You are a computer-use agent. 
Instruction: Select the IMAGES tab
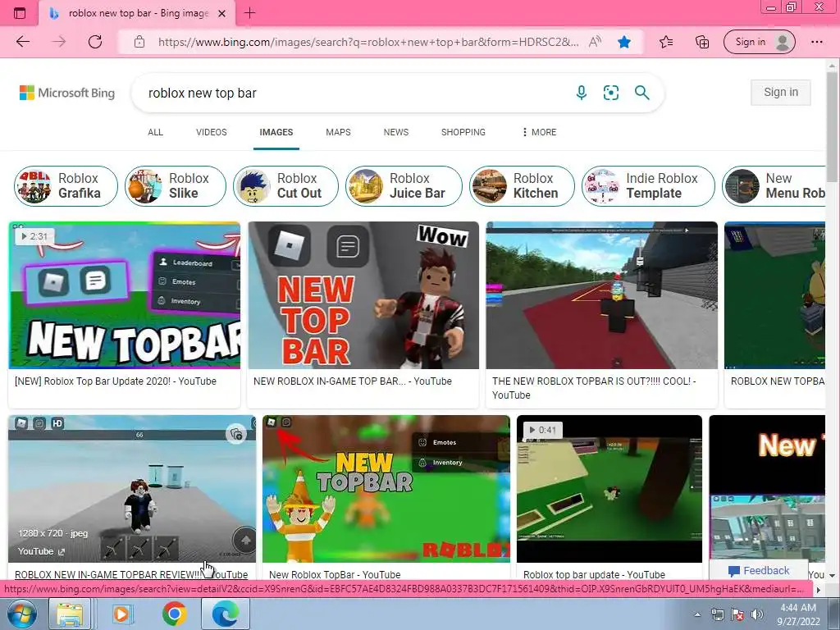click(276, 132)
